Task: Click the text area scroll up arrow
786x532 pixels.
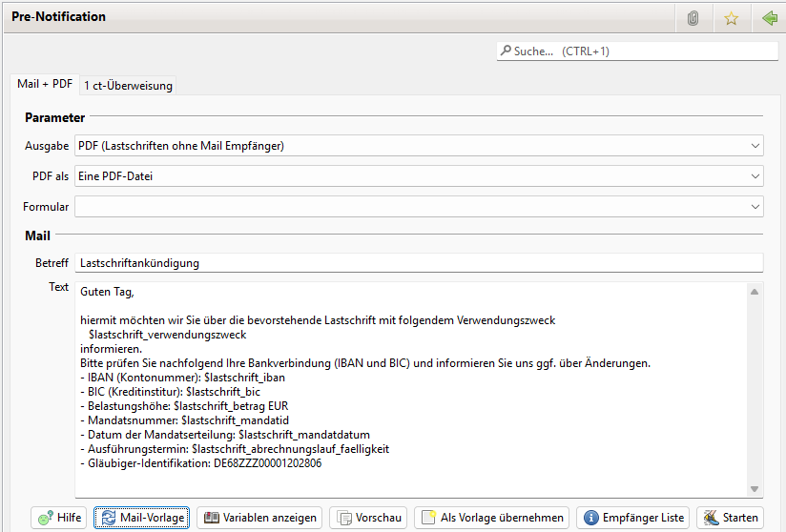Action: coord(755,291)
